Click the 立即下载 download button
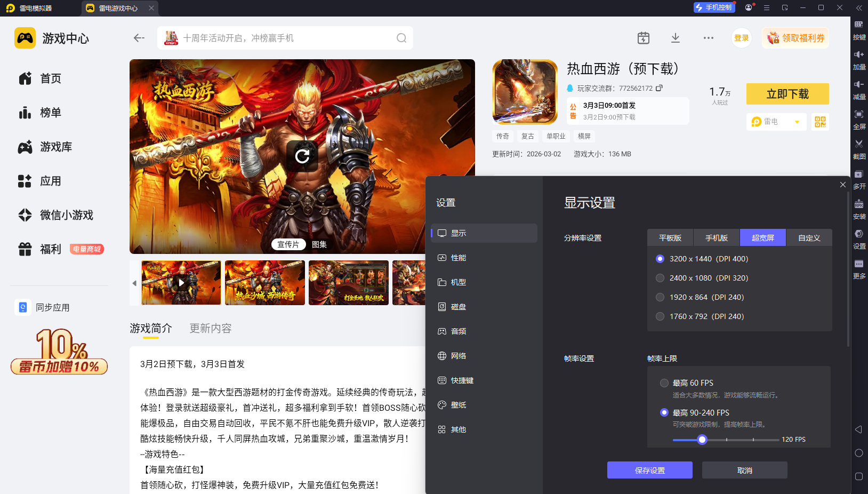The image size is (868, 494). tap(787, 94)
